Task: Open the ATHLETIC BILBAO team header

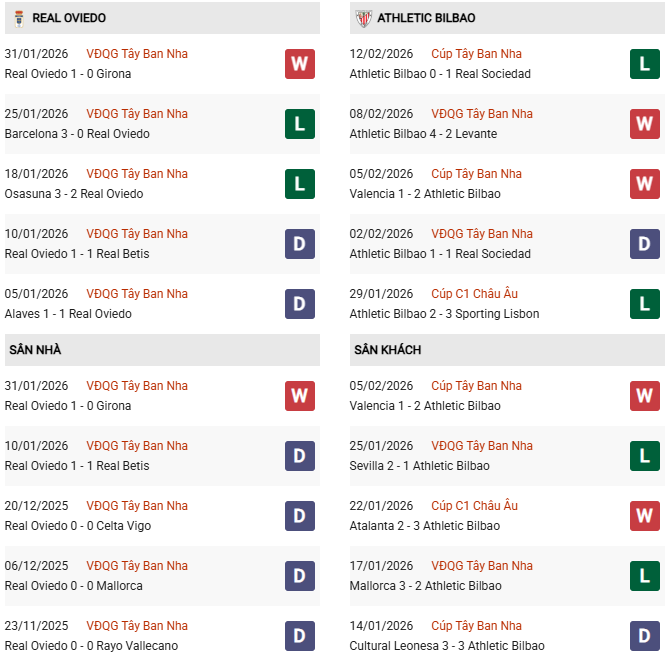Action: (426, 18)
